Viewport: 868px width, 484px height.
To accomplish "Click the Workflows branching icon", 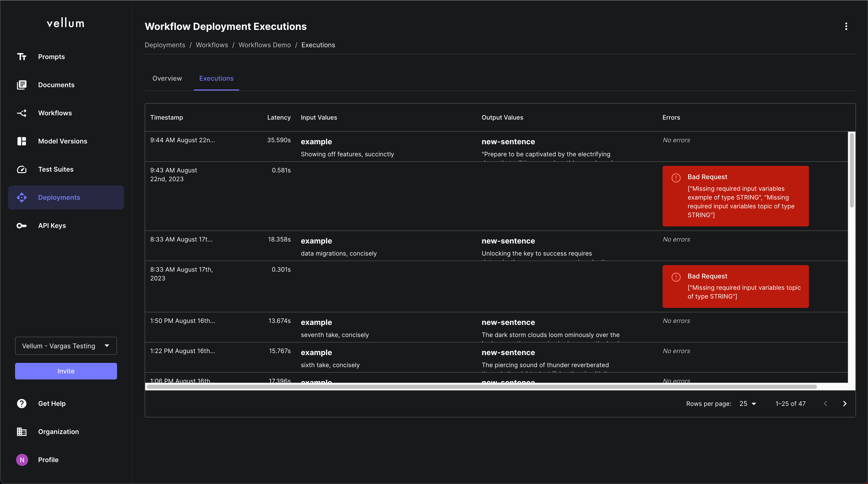I will [22, 113].
